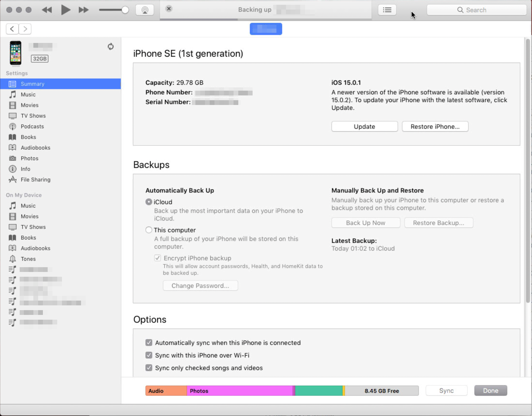Click the green storage bar segment

tap(319, 391)
